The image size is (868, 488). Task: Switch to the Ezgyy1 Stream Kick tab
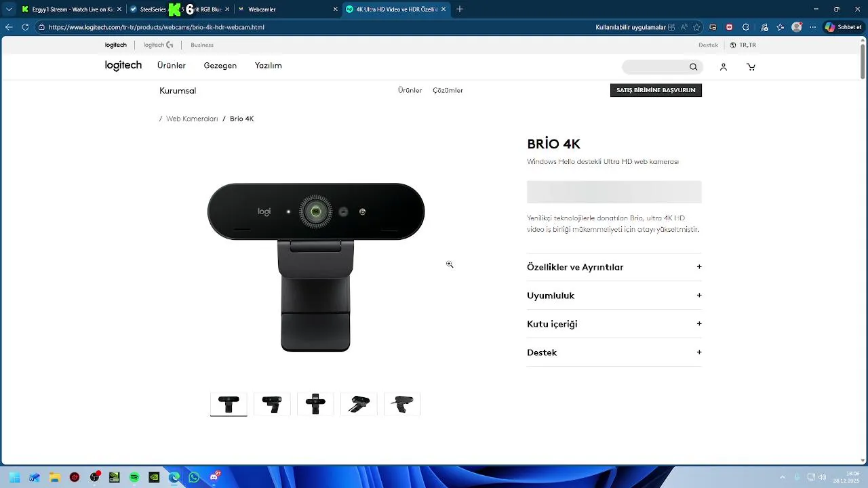[71, 9]
